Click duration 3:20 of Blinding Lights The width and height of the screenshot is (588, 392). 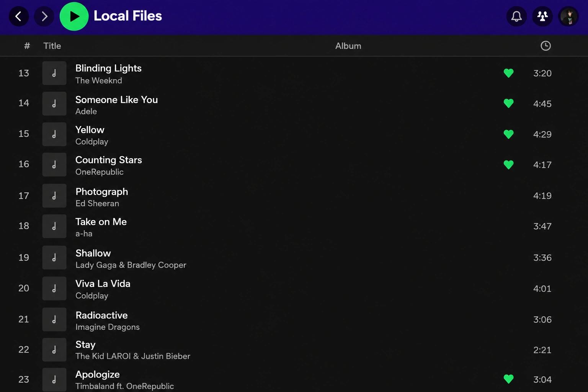tap(542, 73)
